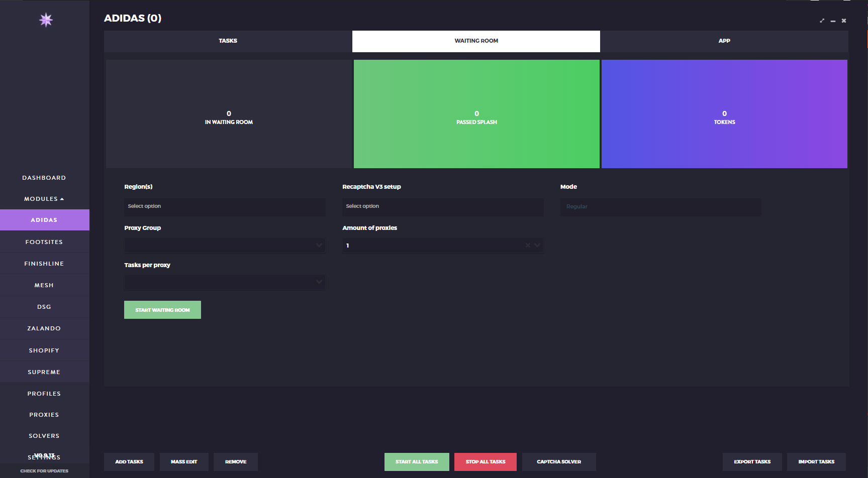Select the Adidas module
The image size is (868, 478).
pyautogui.click(x=44, y=220)
